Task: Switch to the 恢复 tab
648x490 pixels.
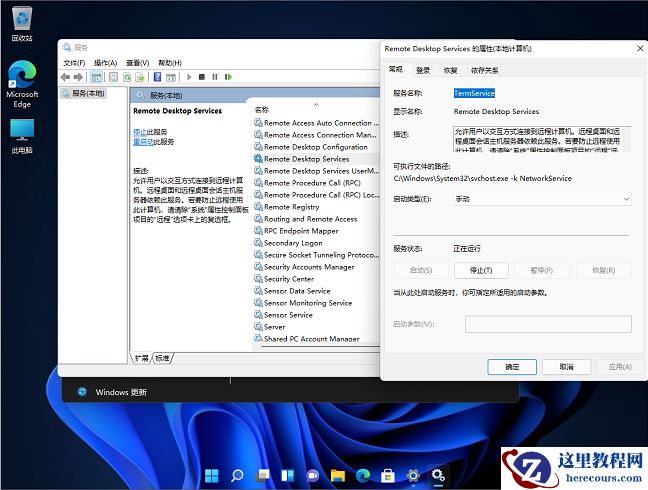Action: [x=450, y=70]
